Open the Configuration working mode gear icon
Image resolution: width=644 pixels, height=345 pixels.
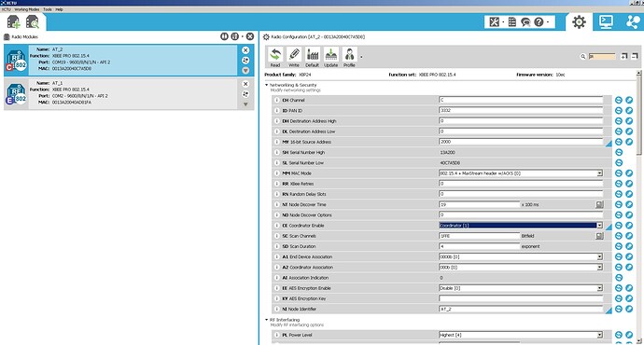[x=579, y=21]
